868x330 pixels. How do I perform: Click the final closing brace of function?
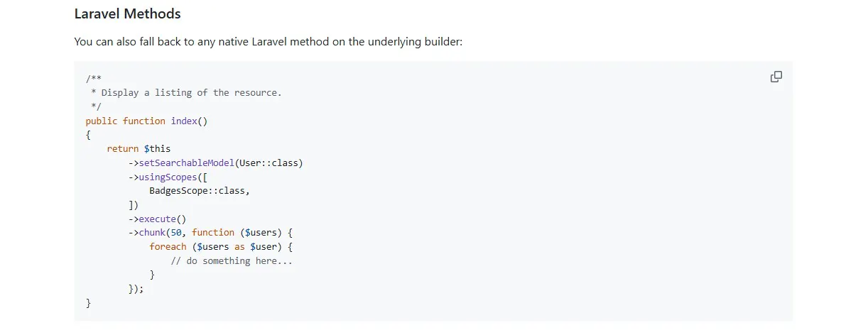[89, 303]
